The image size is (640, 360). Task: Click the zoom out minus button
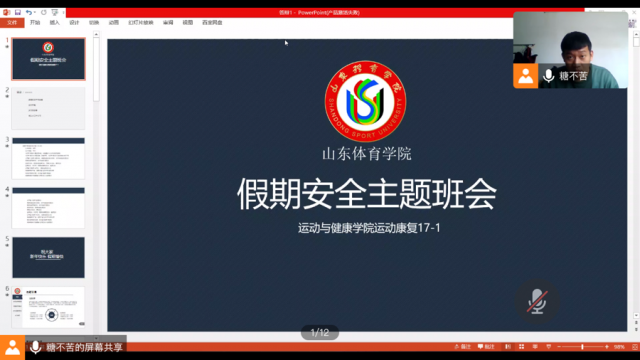pyautogui.click(x=559, y=347)
